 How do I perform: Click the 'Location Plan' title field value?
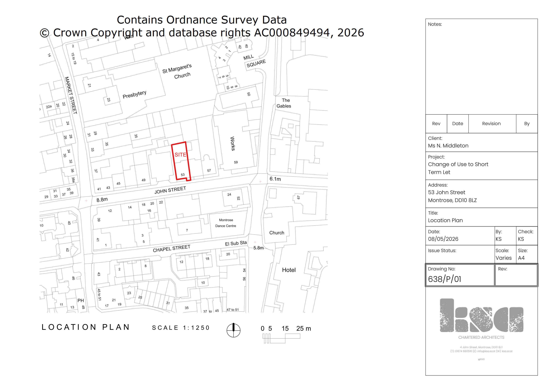(x=445, y=220)
